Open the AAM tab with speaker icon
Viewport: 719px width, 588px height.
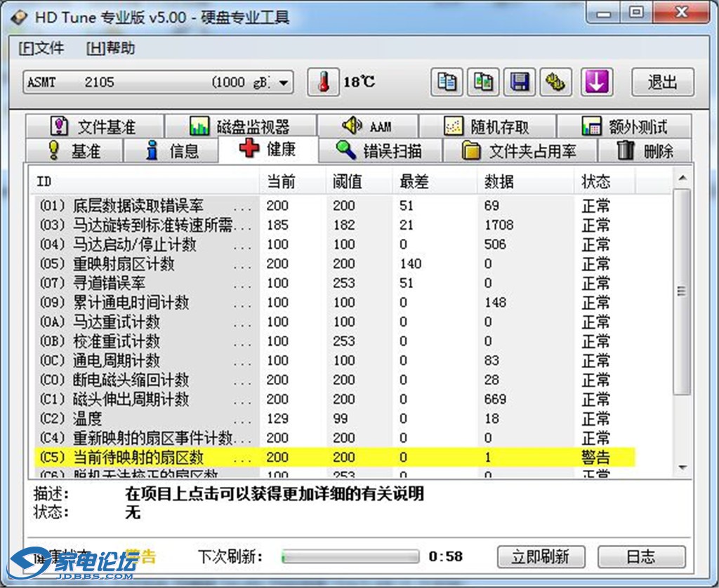[x=367, y=127]
